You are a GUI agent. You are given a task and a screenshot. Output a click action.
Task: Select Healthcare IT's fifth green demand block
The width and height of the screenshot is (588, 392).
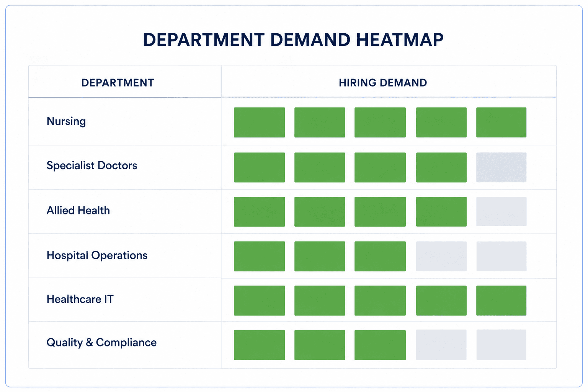point(501,301)
